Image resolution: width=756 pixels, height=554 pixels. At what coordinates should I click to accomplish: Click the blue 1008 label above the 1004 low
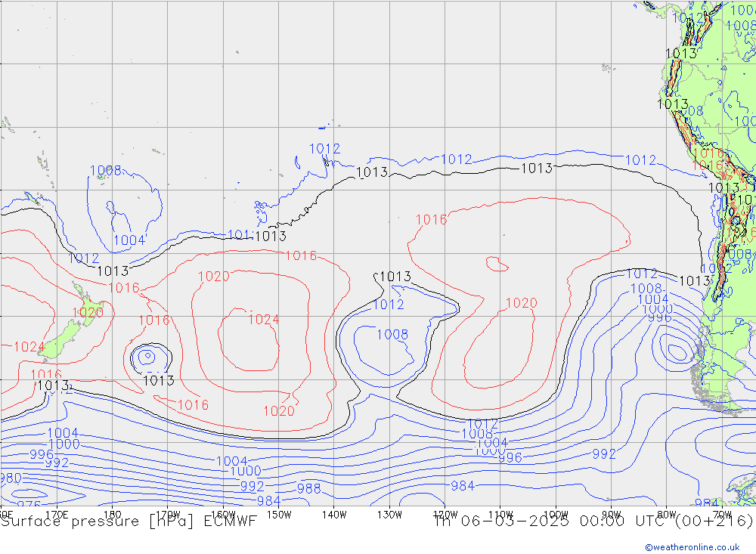[106, 170]
